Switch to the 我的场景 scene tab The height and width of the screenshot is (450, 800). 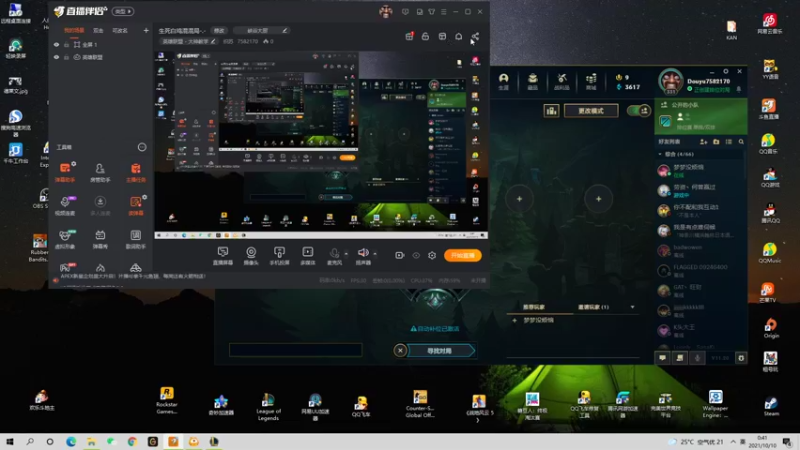point(74,31)
